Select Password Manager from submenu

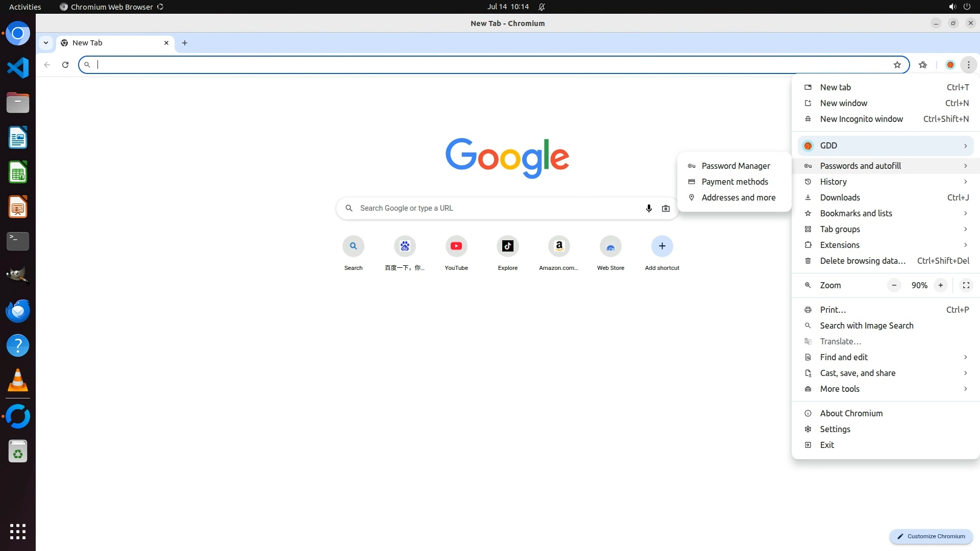point(735,166)
